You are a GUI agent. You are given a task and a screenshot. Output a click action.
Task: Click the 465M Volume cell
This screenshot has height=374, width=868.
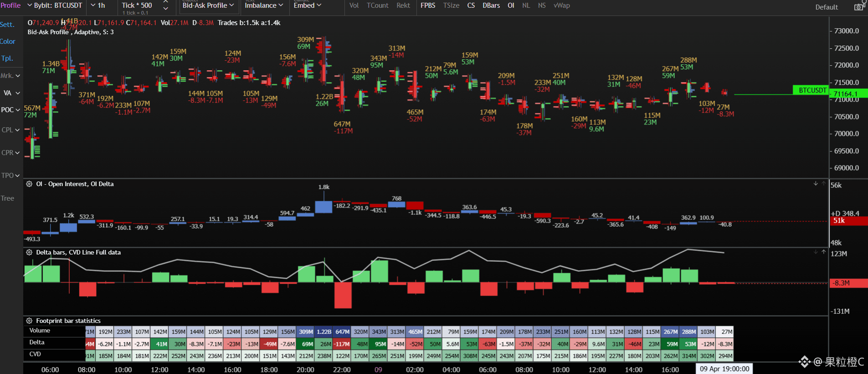415,332
